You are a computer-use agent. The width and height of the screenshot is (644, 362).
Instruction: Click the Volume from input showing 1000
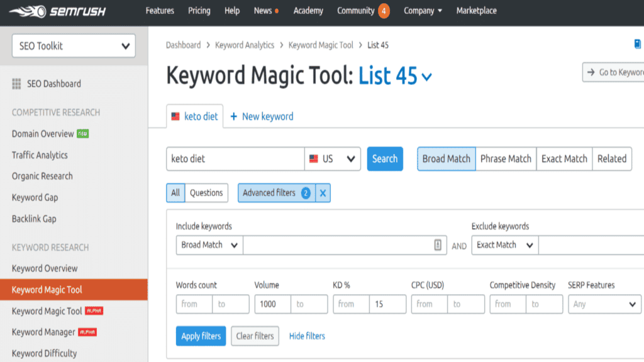[x=274, y=304]
